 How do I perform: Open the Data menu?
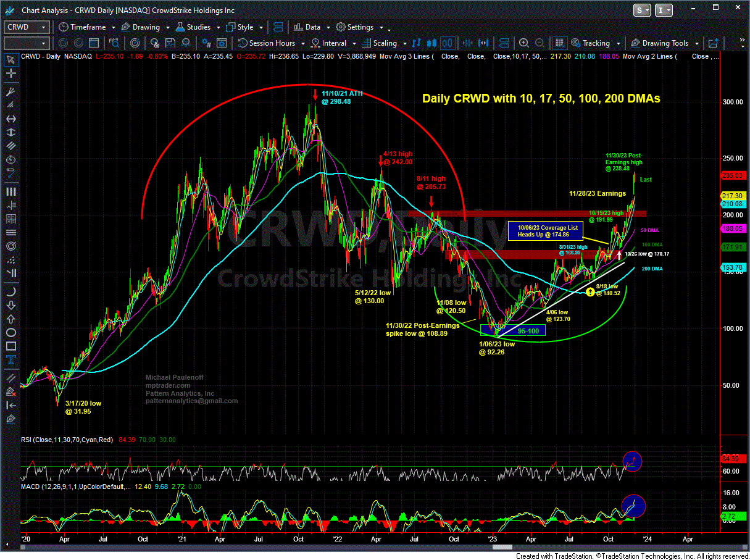coord(307,27)
